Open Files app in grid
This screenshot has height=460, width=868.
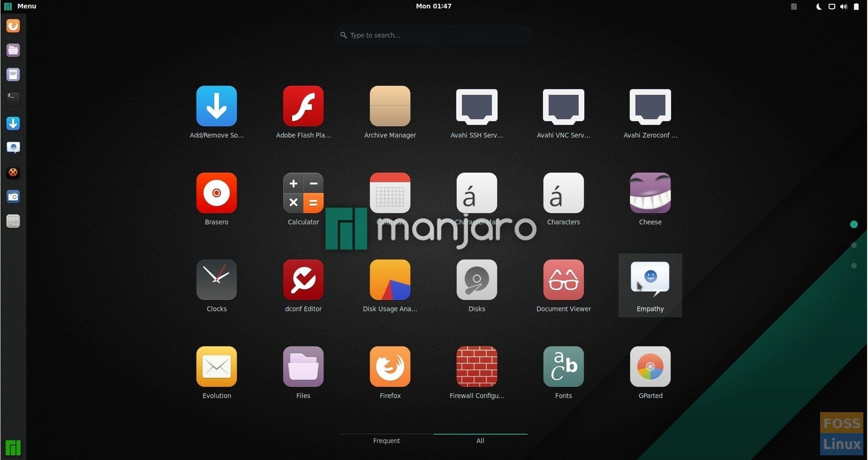pos(303,367)
